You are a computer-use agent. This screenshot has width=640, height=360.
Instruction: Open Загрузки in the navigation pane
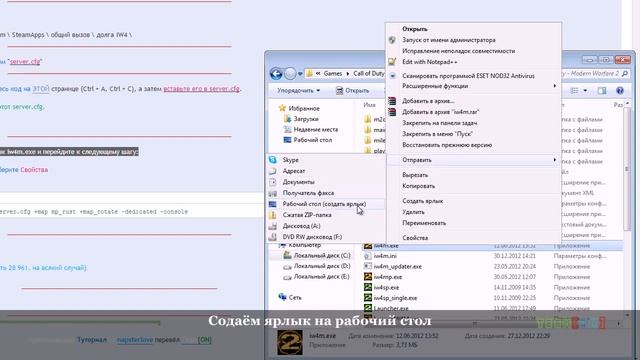click(301, 119)
